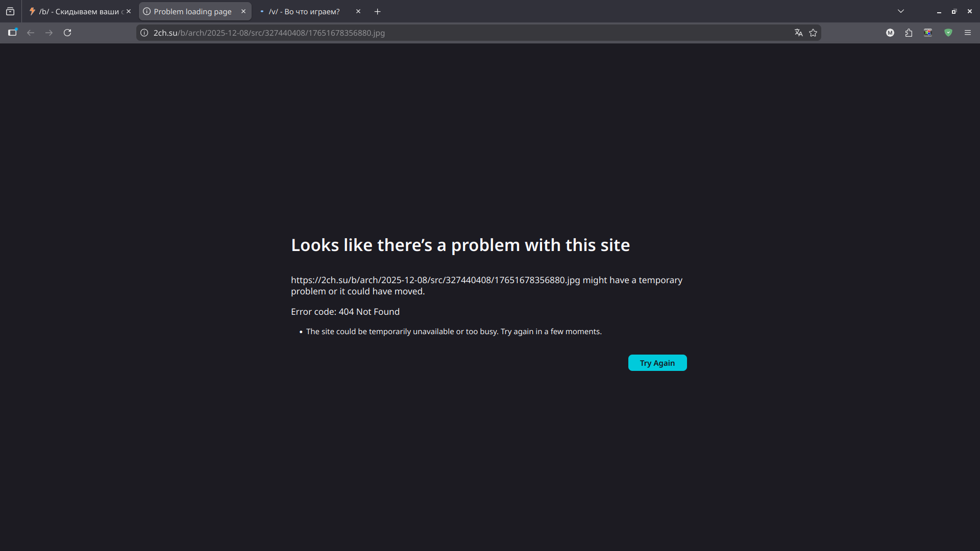Open the green shield ad blocker extension
The image size is (980, 551).
coord(948,33)
